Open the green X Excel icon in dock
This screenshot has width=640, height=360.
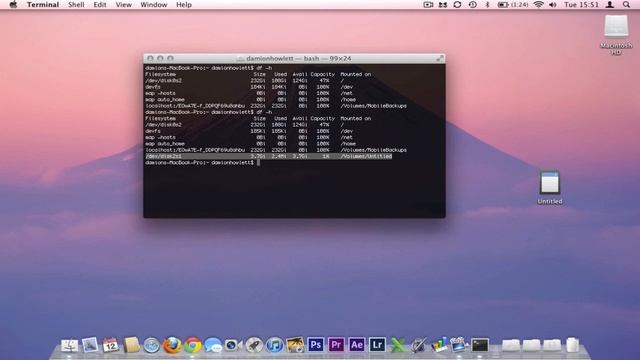tap(398, 345)
